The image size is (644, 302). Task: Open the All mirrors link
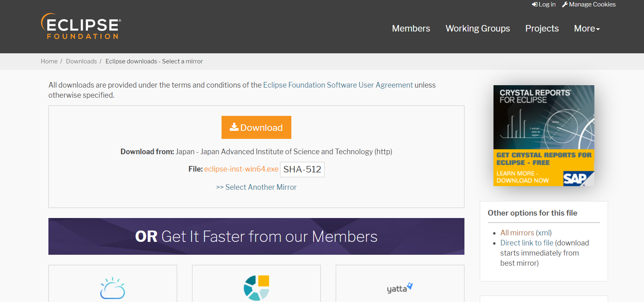(517, 233)
